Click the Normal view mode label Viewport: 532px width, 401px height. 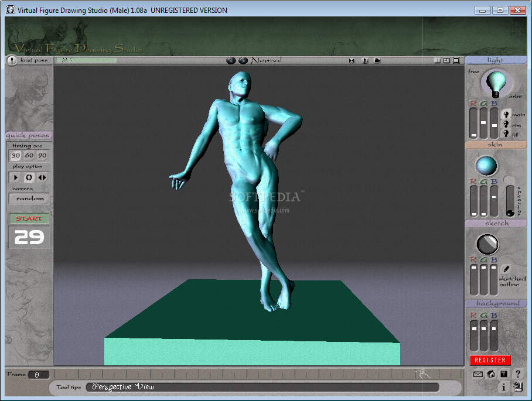(x=267, y=60)
